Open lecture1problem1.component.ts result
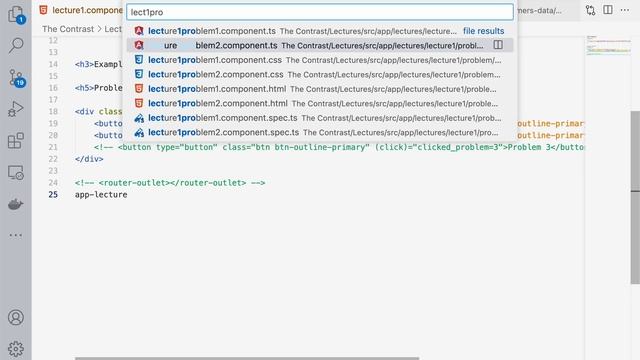Viewport: 640px width, 360px height. (x=320, y=31)
